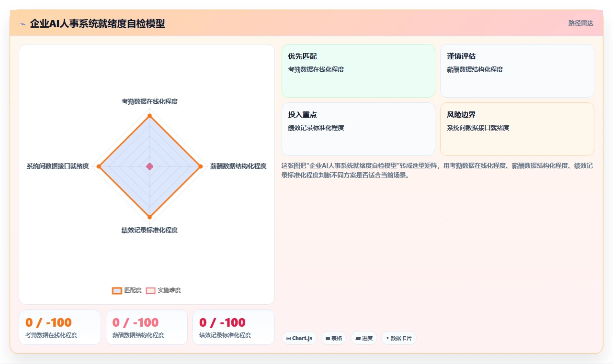Open the 风险边界 card
Screen dimensions: 613x364
coord(517,129)
